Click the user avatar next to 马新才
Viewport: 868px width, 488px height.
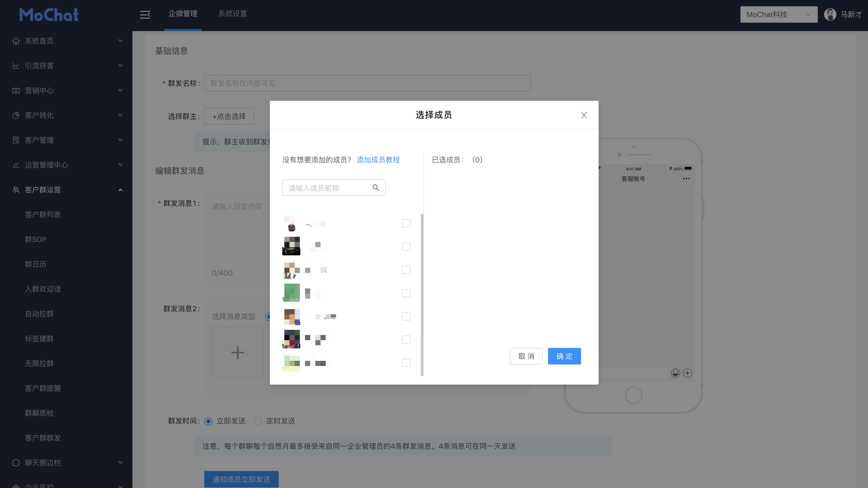(830, 14)
